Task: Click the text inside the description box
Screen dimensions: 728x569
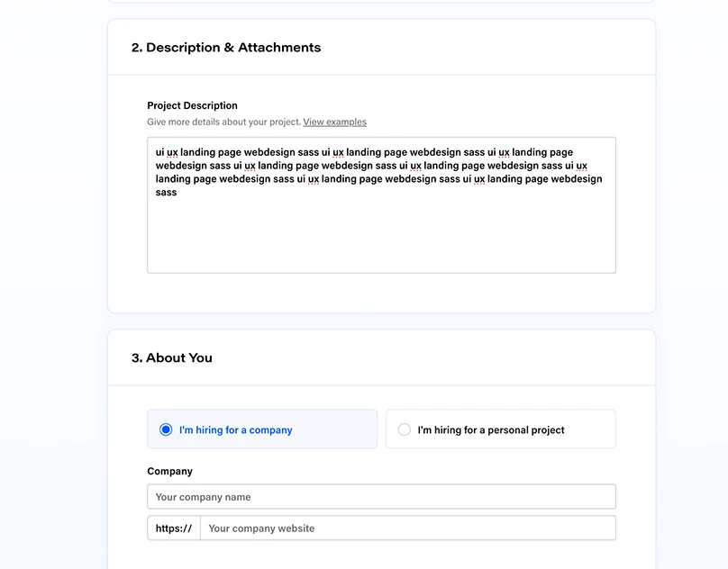Action: 378,171
